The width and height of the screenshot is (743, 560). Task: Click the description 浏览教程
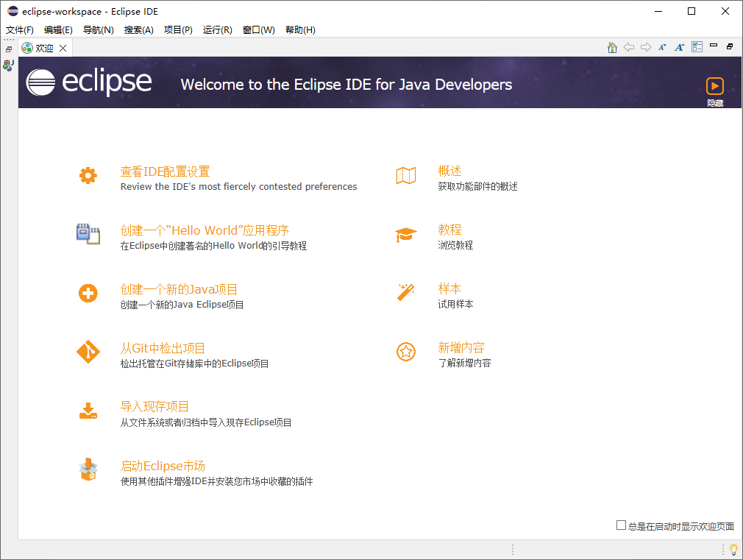(x=455, y=245)
